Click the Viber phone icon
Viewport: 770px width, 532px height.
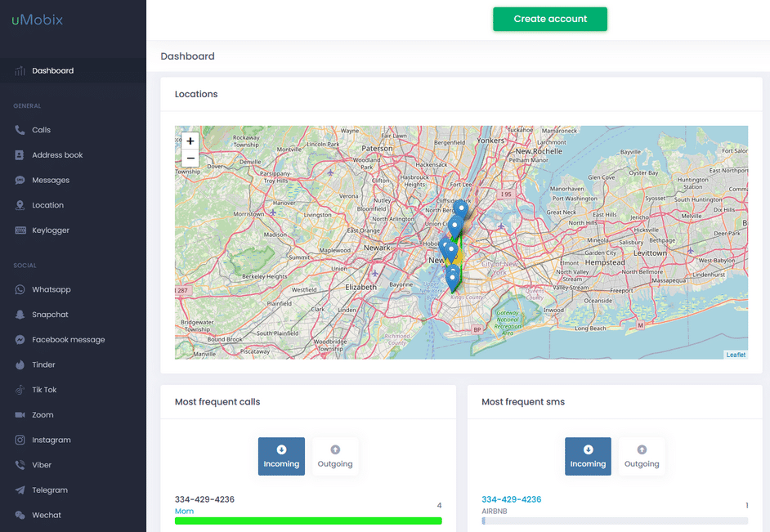(20, 465)
